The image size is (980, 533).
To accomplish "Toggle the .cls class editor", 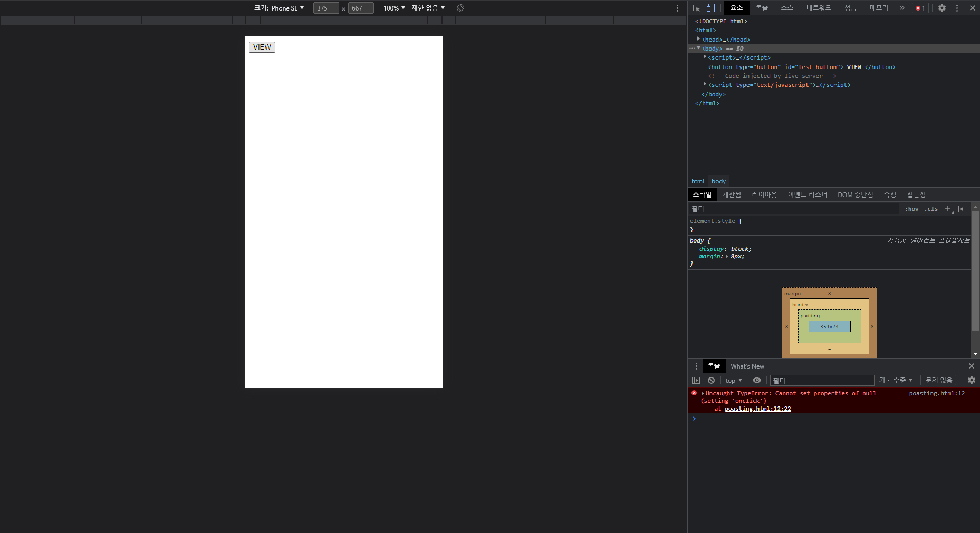I will pyautogui.click(x=931, y=209).
